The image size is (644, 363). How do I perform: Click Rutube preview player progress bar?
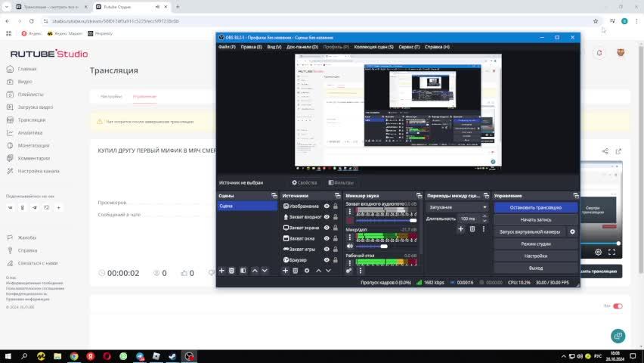pyautogui.click(x=599, y=244)
